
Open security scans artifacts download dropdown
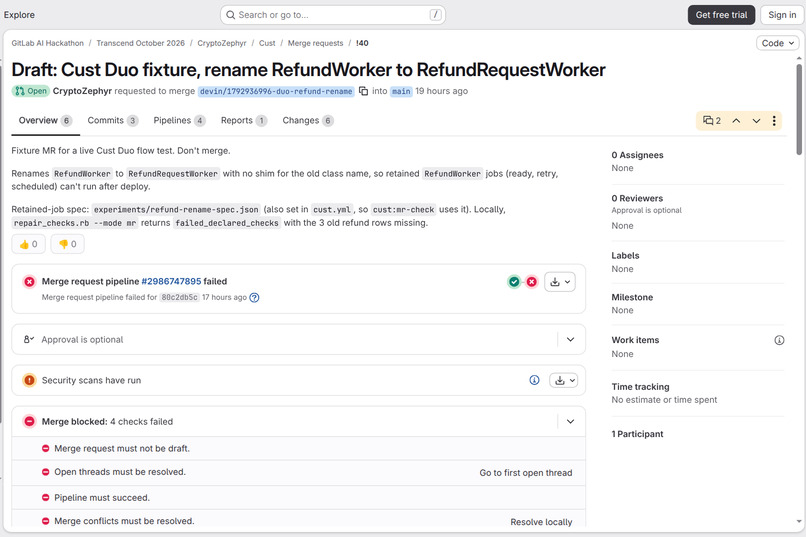[x=563, y=380]
